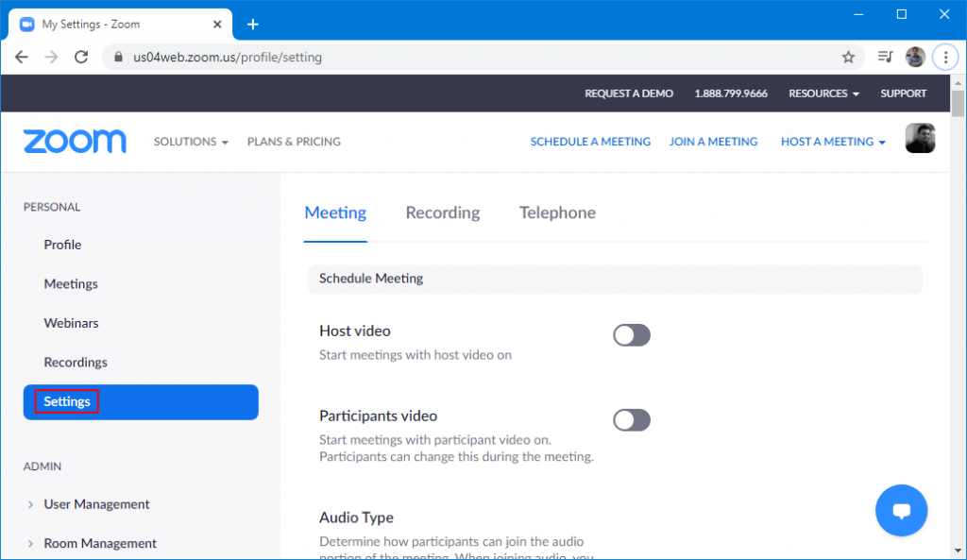Reload the page
967x560 pixels.
point(81,57)
